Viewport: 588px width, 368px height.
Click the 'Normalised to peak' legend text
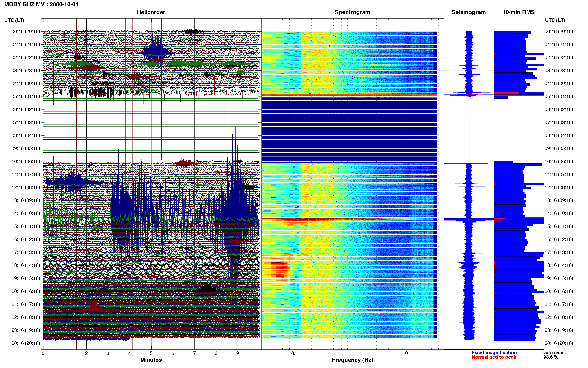coord(494,357)
